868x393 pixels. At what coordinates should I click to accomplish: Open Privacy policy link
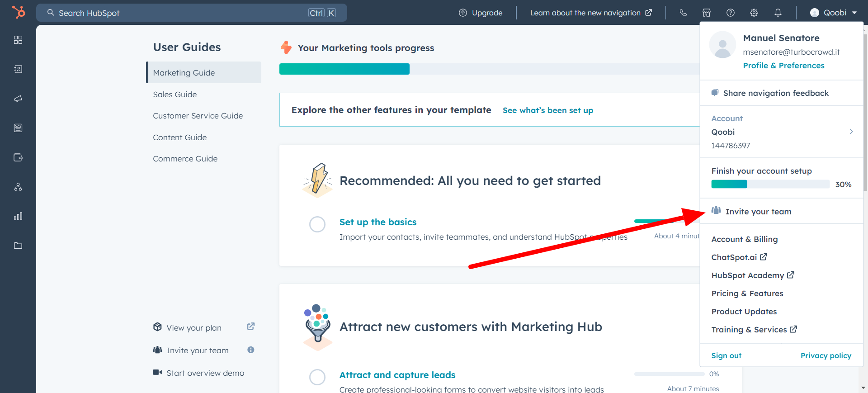coord(826,355)
